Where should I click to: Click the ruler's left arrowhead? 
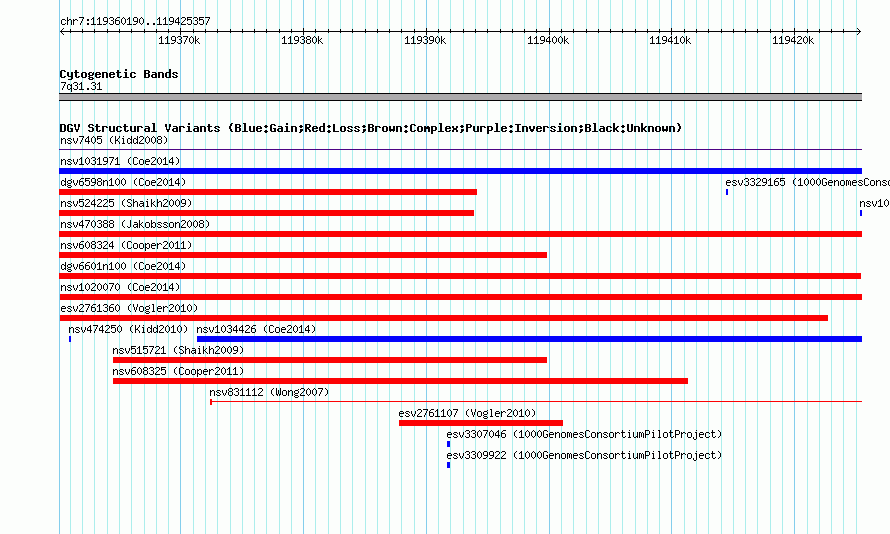coord(62,31)
